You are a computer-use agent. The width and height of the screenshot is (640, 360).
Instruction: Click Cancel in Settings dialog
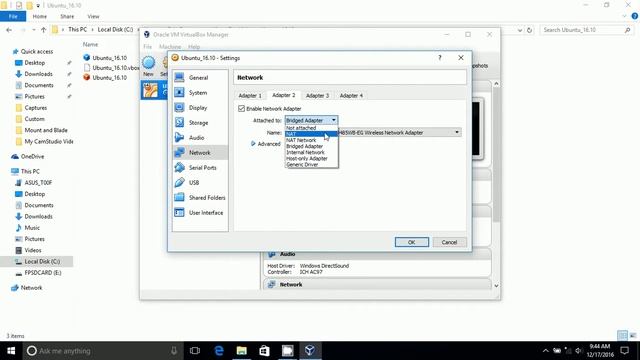coord(449,242)
